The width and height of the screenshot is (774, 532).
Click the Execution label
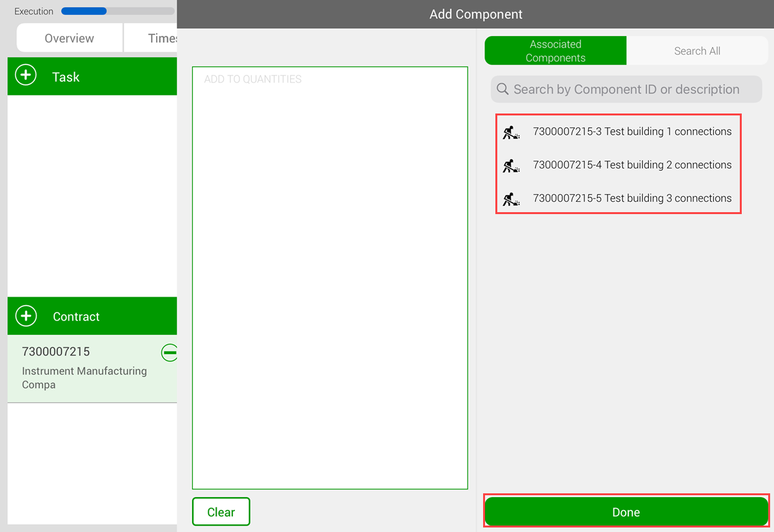tap(34, 12)
